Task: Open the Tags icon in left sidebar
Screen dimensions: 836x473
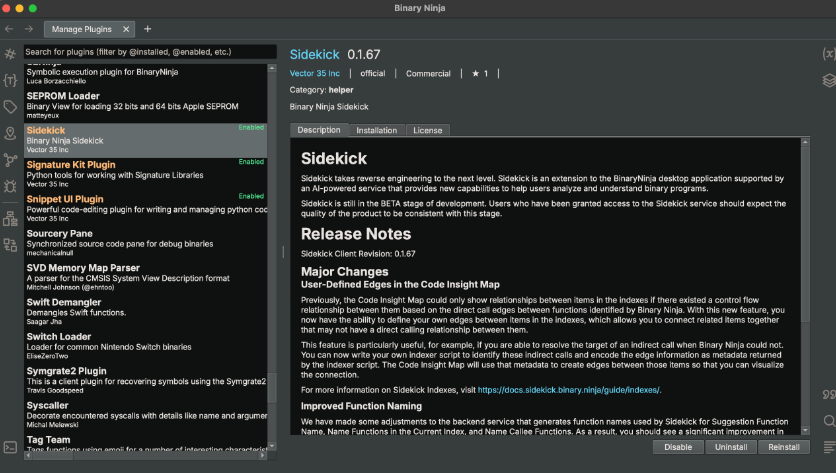Action: [x=10, y=107]
